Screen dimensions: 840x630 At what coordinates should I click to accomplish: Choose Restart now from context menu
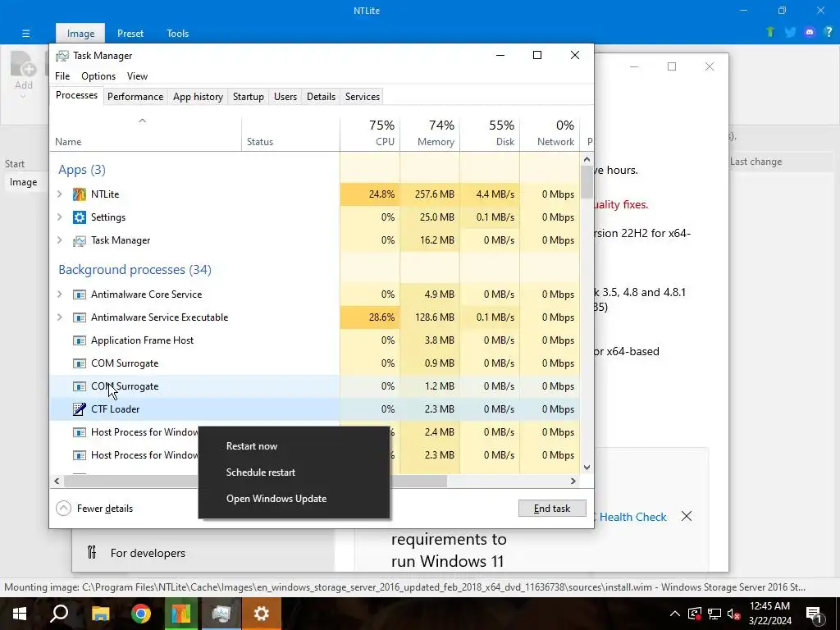[x=294, y=446]
